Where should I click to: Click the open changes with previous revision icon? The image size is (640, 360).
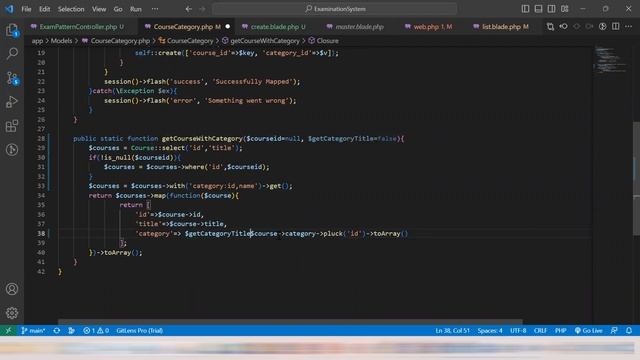click(563, 27)
